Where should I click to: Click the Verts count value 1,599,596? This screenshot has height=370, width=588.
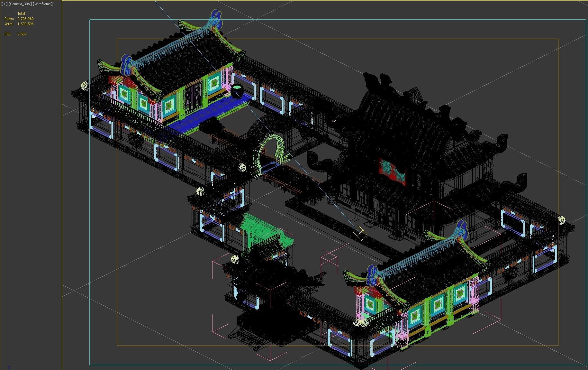point(25,24)
